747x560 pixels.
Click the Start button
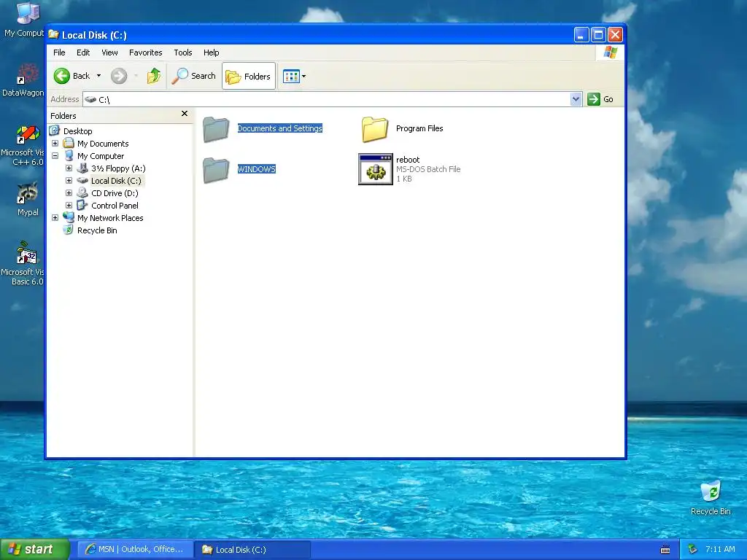click(35, 549)
